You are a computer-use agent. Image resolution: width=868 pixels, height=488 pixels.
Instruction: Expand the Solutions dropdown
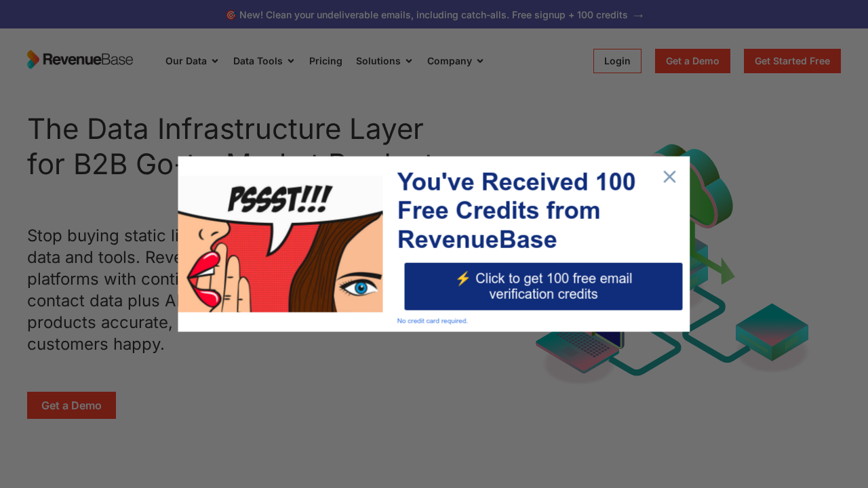[x=384, y=61]
